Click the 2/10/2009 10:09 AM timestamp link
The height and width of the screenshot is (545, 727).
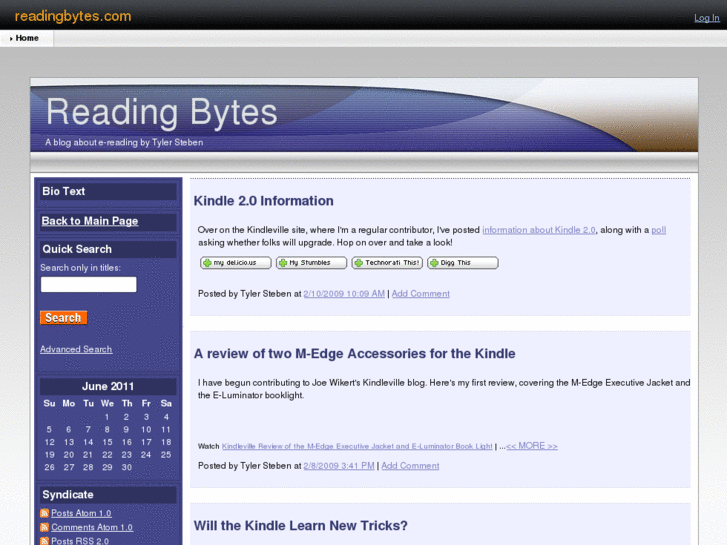point(344,294)
